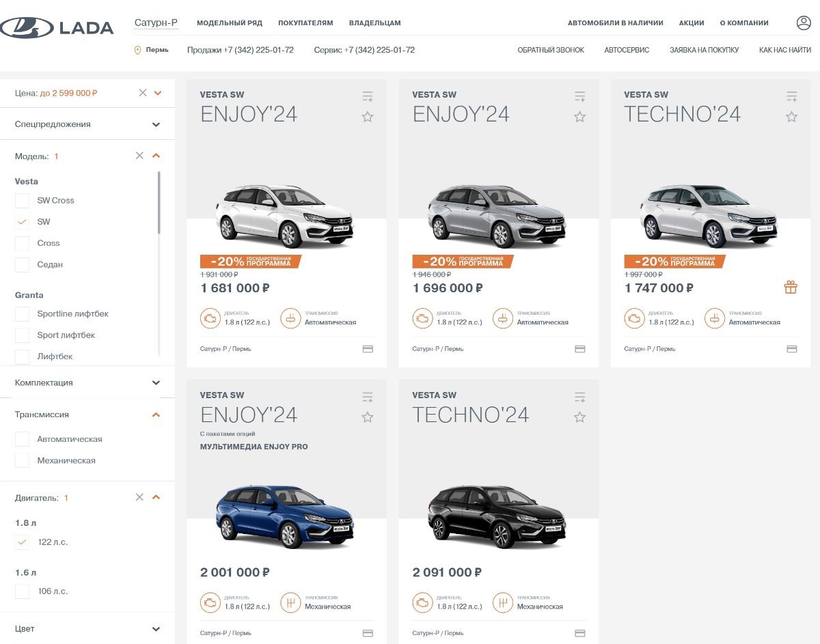
Task: Add the 2 001 000 ₽ Enjoy'24 to comparison
Action: point(368,397)
